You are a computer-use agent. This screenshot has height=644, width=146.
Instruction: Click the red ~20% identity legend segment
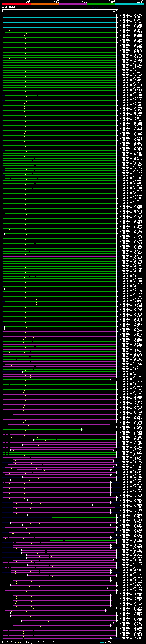pos(16,4)
